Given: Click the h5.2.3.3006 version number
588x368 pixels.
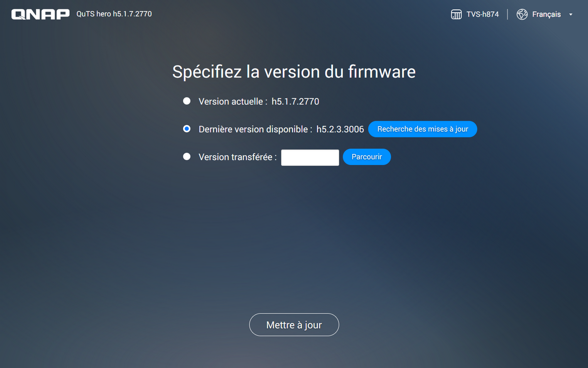Looking at the screenshot, I should (x=340, y=129).
